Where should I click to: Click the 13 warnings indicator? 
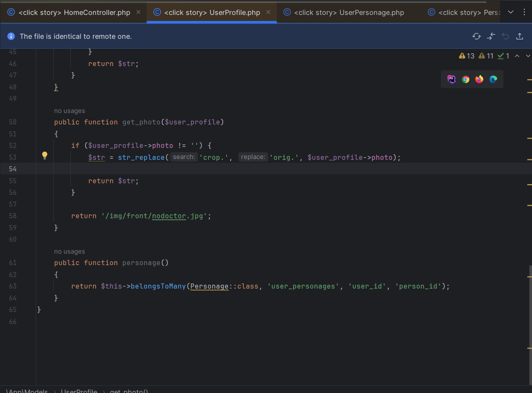pos(467,56)
